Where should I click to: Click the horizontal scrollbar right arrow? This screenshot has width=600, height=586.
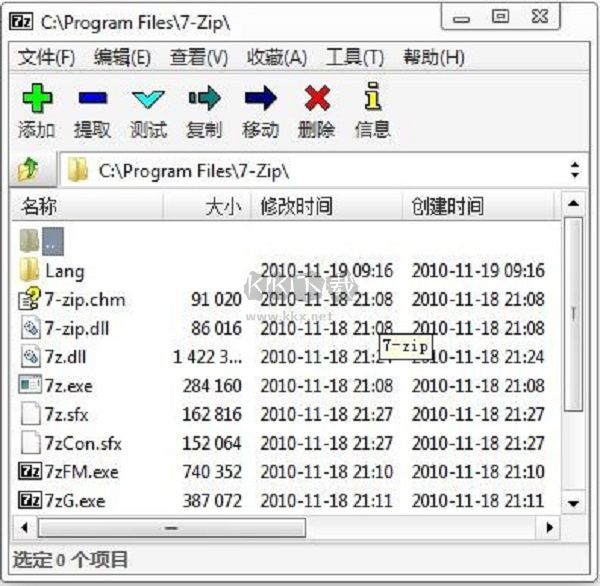550,528
